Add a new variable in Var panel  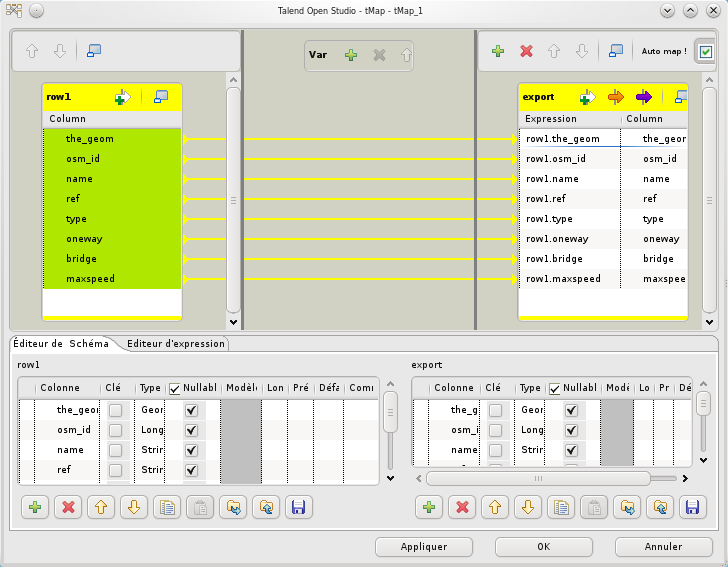[351, 56]
